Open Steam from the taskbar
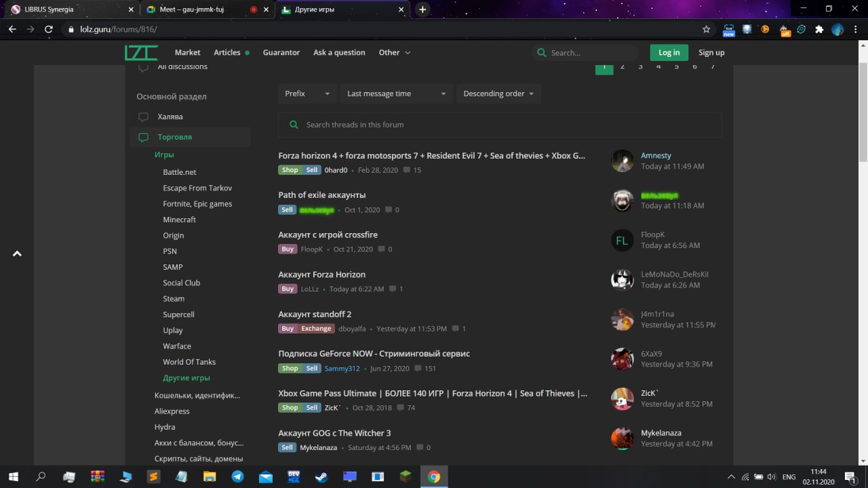The image size is (868, 488). click(x=321, y=476)
